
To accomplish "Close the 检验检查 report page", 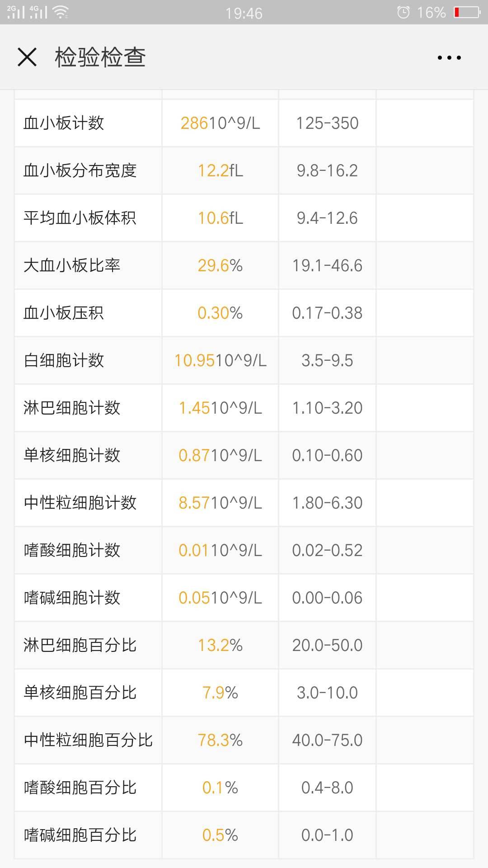I will click(x=27, y=58).
